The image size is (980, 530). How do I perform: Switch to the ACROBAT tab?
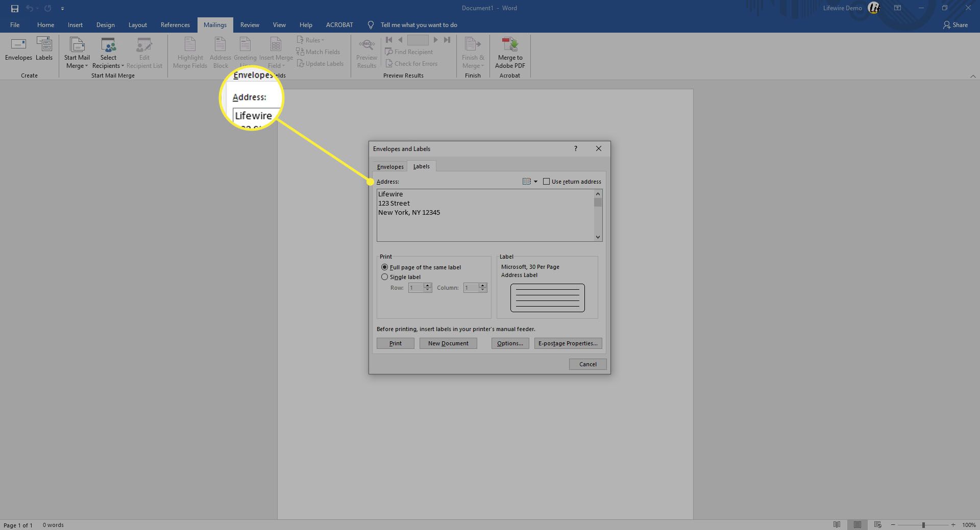pyautogui.click(x=339, y=24)
